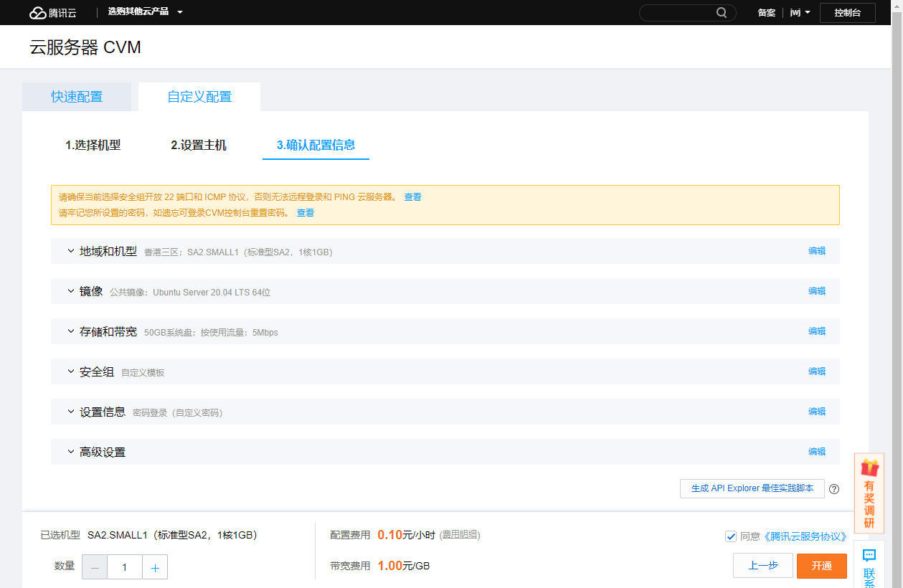Click the 0.10元/小时 price text

click(406, 535)
